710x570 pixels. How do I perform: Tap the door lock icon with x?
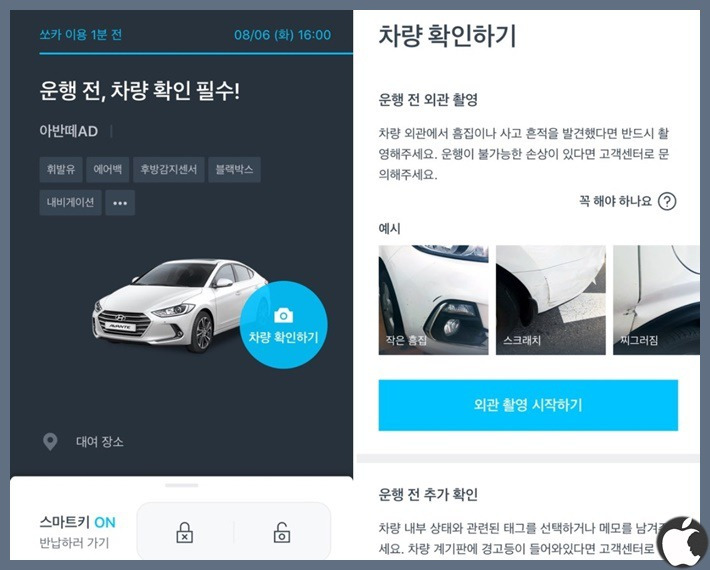point(184,532)
